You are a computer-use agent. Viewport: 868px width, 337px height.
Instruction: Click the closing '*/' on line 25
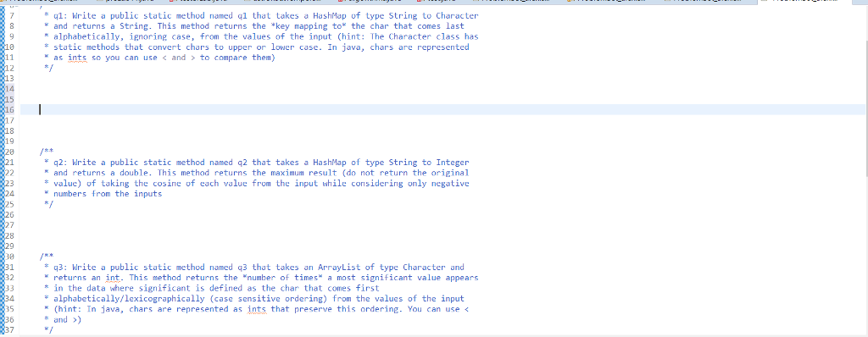48,204
